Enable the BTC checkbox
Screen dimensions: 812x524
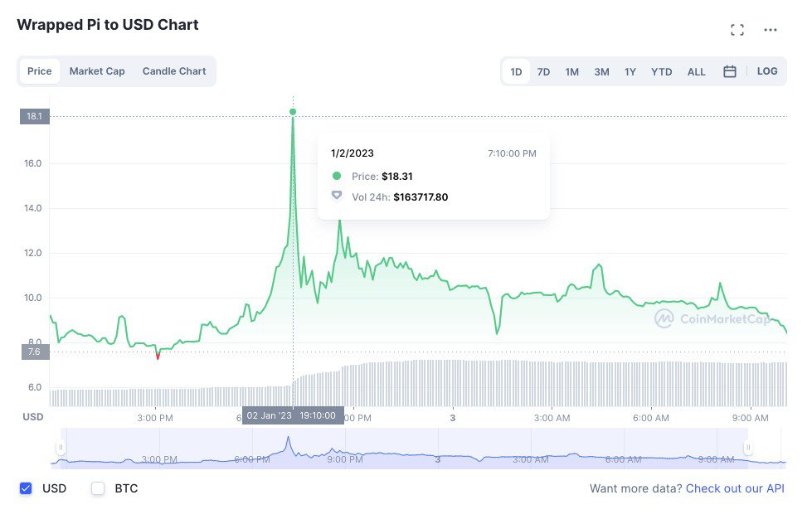point(98,488)
